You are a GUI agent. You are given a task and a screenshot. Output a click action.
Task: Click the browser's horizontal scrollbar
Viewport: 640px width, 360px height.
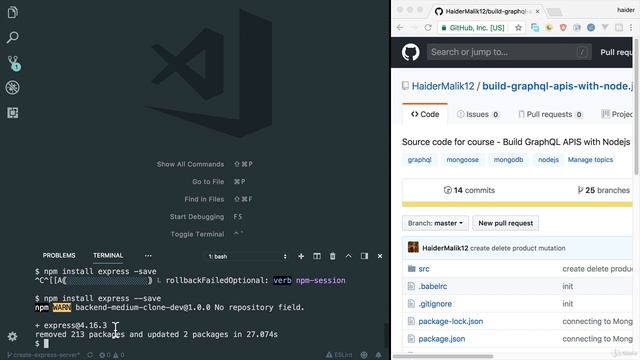[443, 356]
